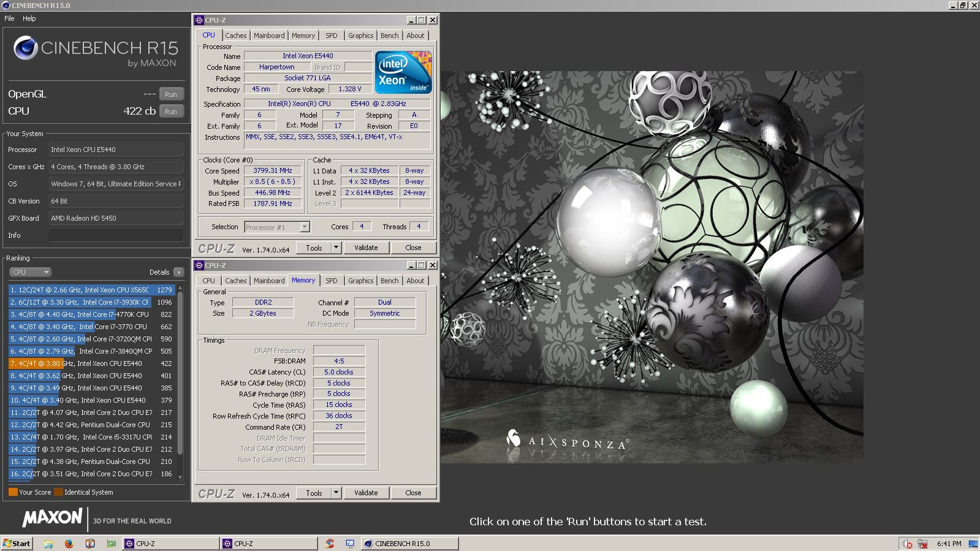This screenshot has height=551, width=980.
Task: Open SPD tab in lower CPU-Z window
Action: (x=332, y=281)
